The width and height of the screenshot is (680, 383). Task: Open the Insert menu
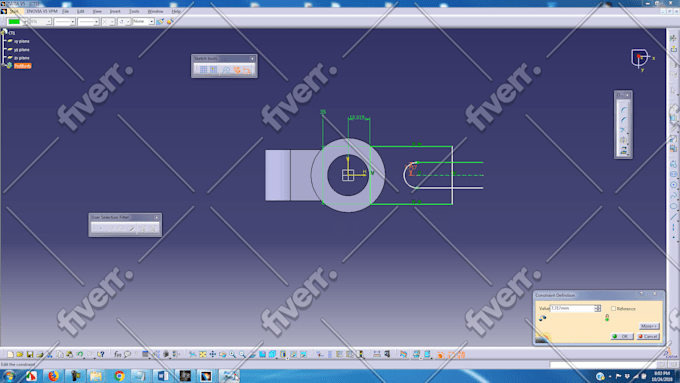pos(115,11)
